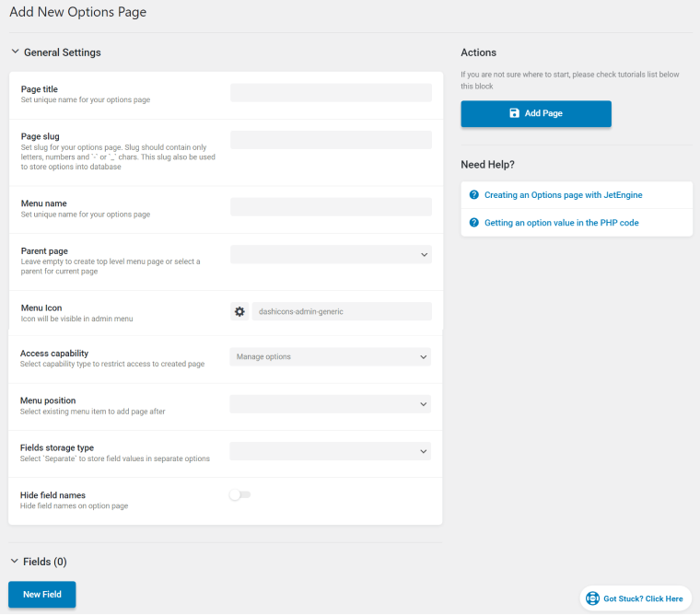
Task: Open the Parent page dropdown
Action: [x=331, y=254]
